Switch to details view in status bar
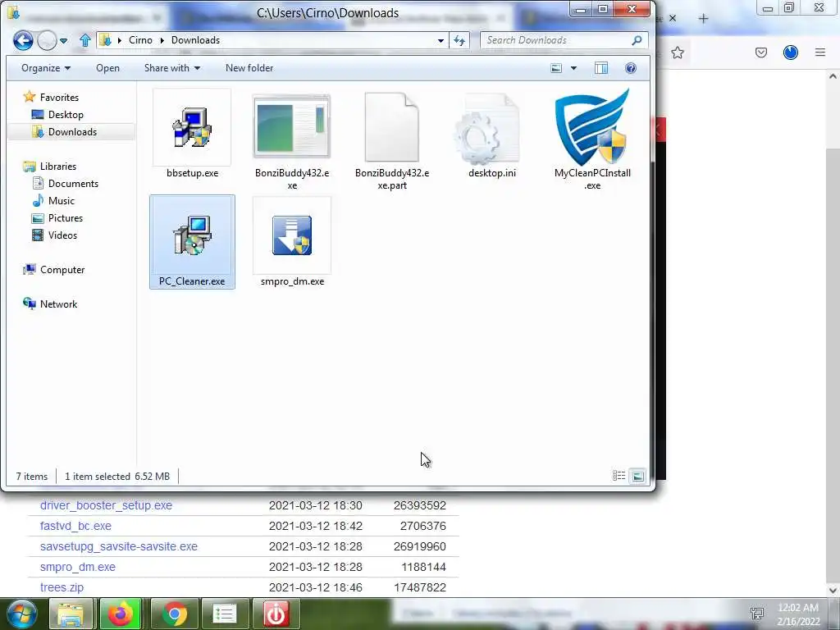The image size is (840, 630). coord(619,476)
